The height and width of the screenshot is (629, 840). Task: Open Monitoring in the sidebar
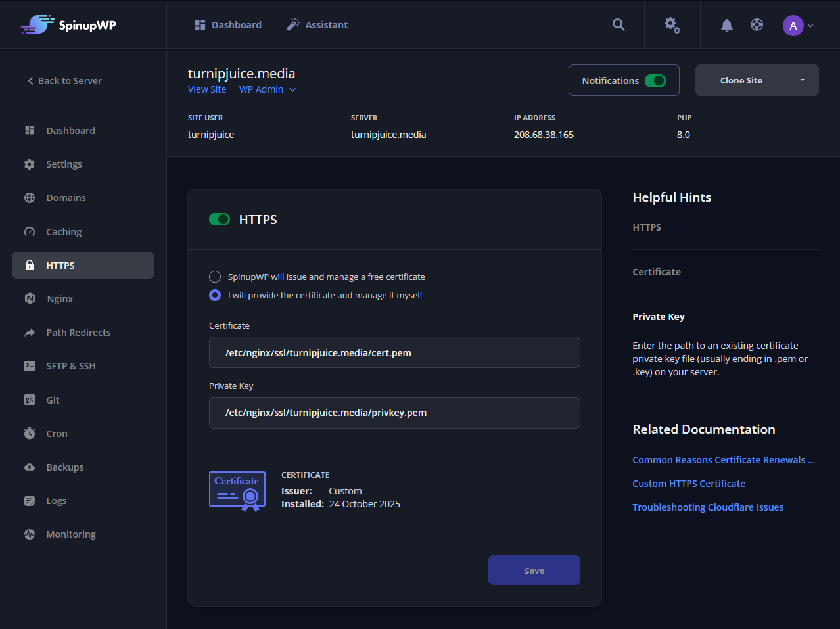point(71,534)
